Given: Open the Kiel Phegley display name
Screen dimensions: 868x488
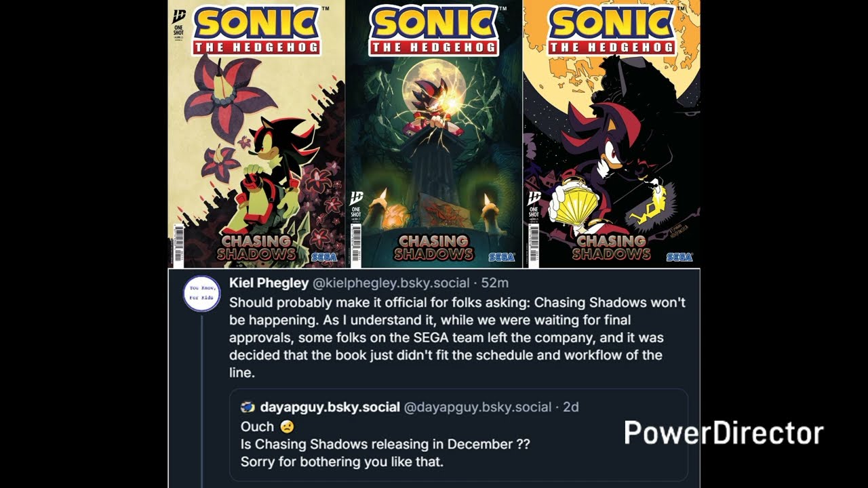Looking at the screenshot, I should (x=269, y=283).
